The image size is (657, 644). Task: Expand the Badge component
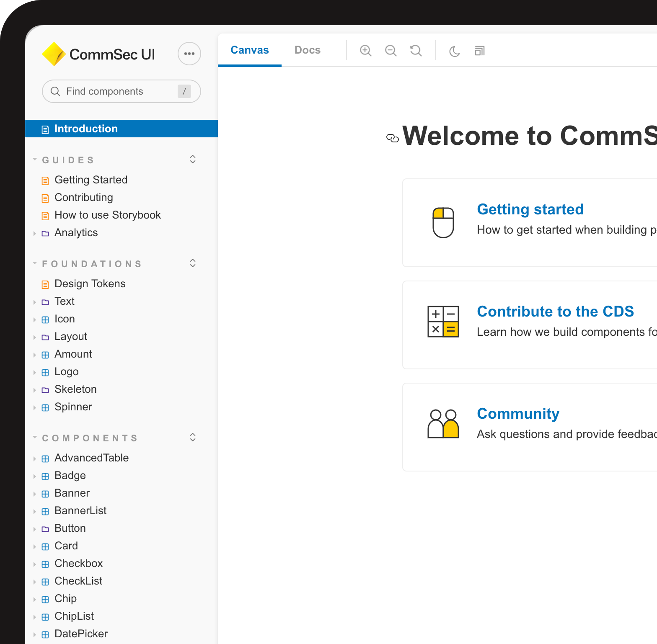pyautogui.click(x=70, y=475)
